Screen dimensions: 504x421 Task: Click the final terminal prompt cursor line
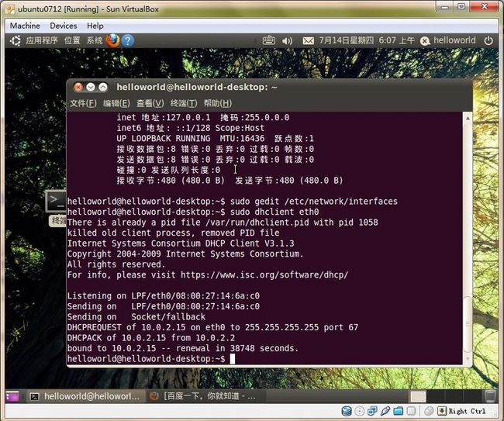pyautogui.click(x=151, y=359)
